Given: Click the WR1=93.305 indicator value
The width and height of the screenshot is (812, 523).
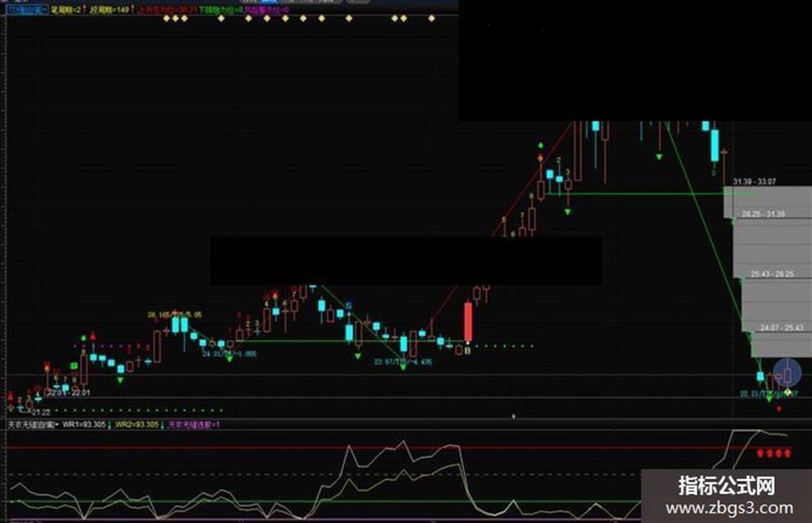Looking at the screenshot, I should (x=84, y=424).
